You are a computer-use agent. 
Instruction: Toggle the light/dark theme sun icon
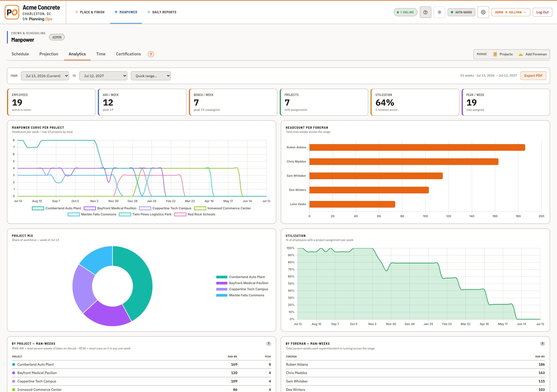(x=439, y=12)
